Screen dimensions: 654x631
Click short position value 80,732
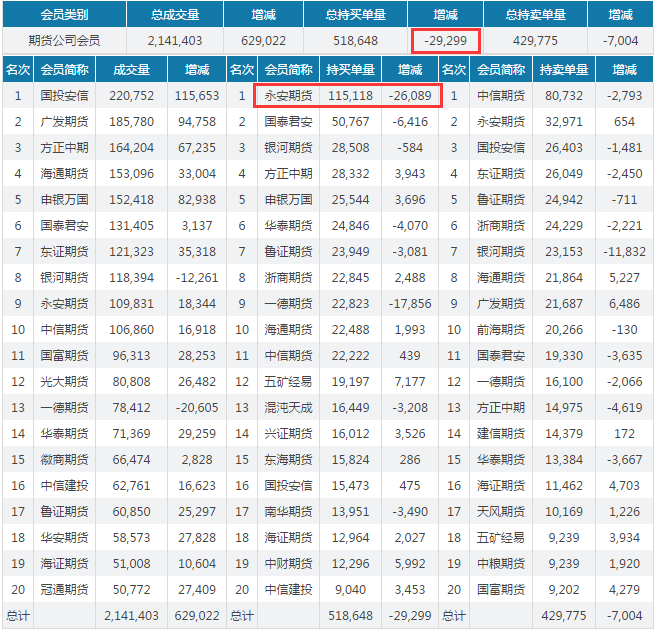(x=564, y=96)
